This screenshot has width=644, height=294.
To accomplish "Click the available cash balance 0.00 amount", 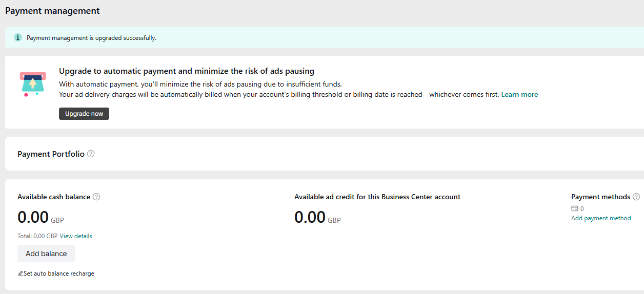I will 33,217.
